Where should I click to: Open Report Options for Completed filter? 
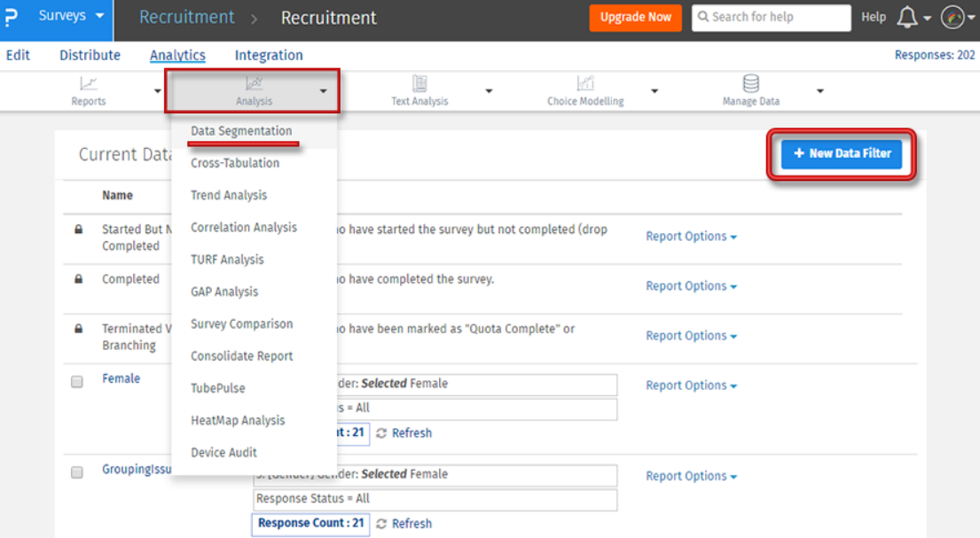(691, 285)
